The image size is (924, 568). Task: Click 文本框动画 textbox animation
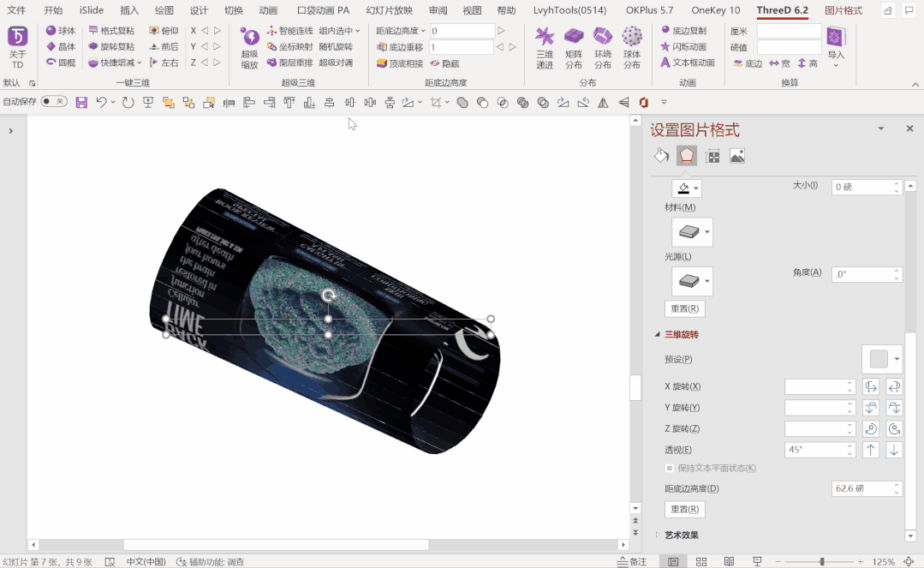(687, 62)
